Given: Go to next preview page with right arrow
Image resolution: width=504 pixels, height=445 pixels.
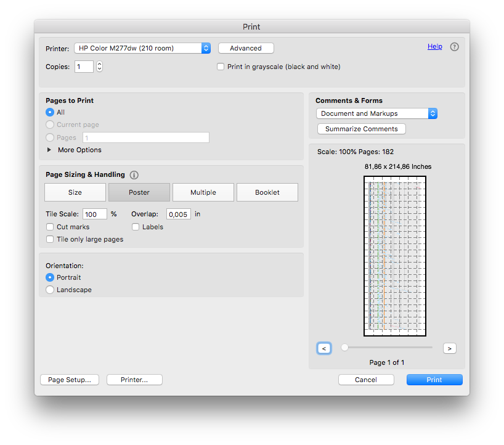Looking at the screenshot, I should tap(449, 348).
